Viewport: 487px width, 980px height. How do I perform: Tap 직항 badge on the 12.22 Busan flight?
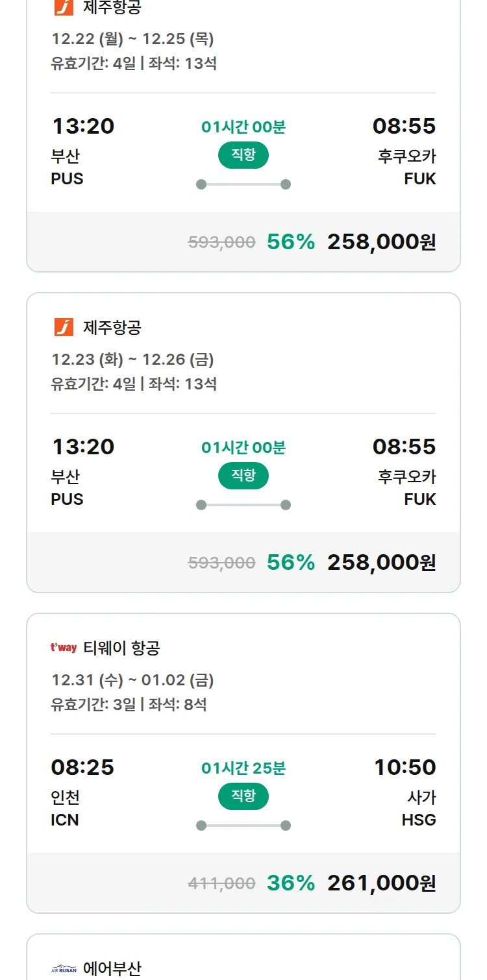[243, 155]
